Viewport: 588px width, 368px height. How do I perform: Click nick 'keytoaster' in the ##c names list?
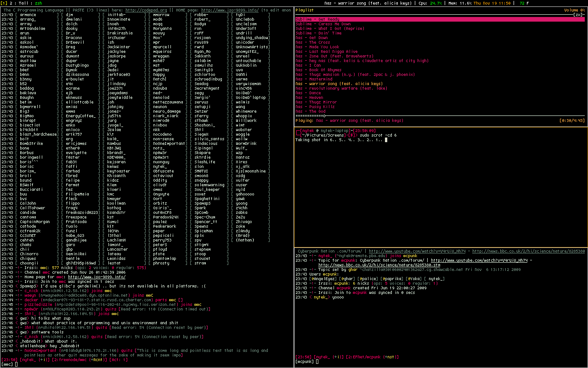pyautogui.click(x=119, y=171)
